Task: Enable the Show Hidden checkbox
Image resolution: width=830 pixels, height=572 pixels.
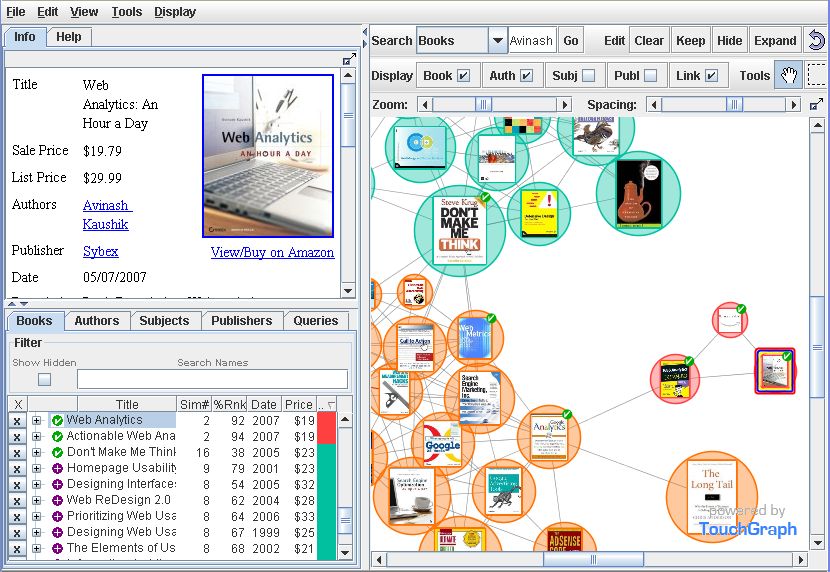Action: 44,379
